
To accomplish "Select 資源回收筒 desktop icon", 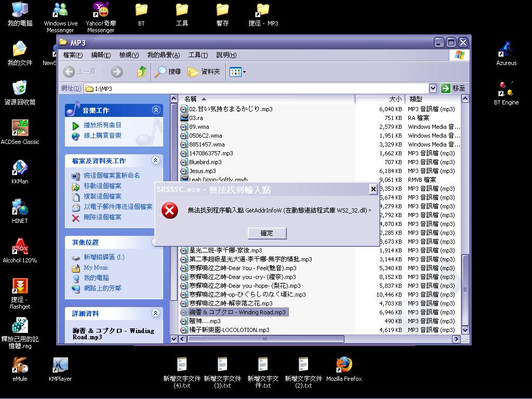I will tap(20, 93).
